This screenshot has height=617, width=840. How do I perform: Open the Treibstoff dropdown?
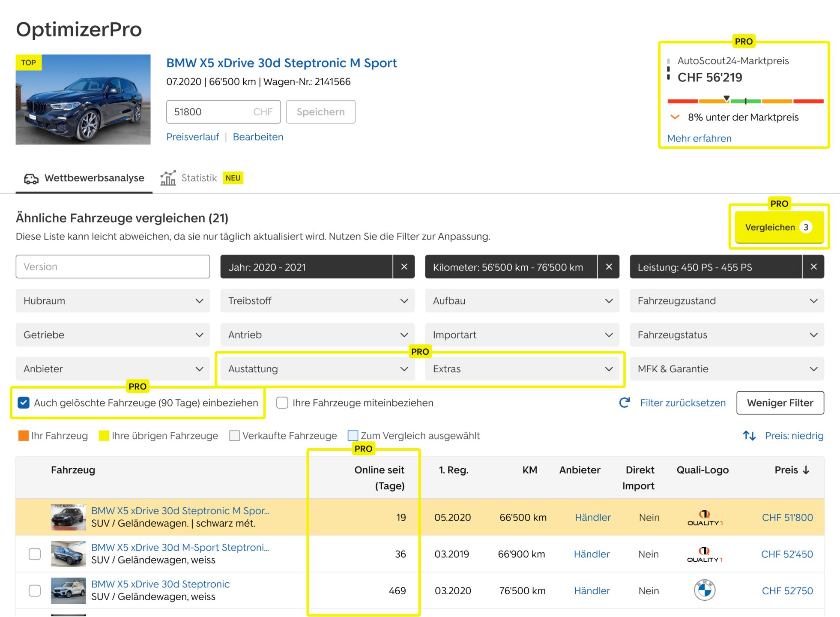point(317,301)
